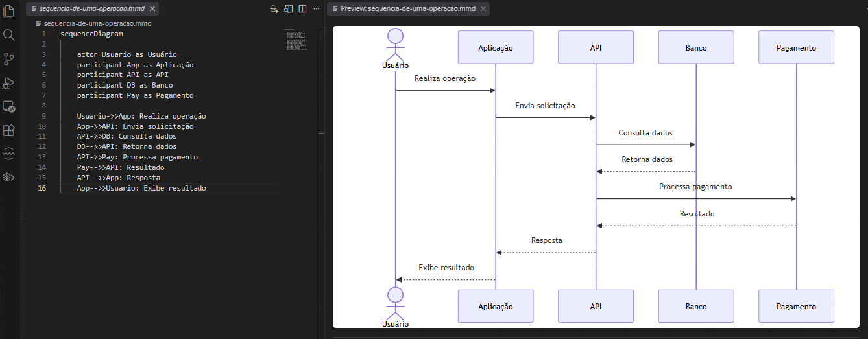Click the top API participant box in preview
The width and height of the screenshot is (868, 339).
click(596, 47)
